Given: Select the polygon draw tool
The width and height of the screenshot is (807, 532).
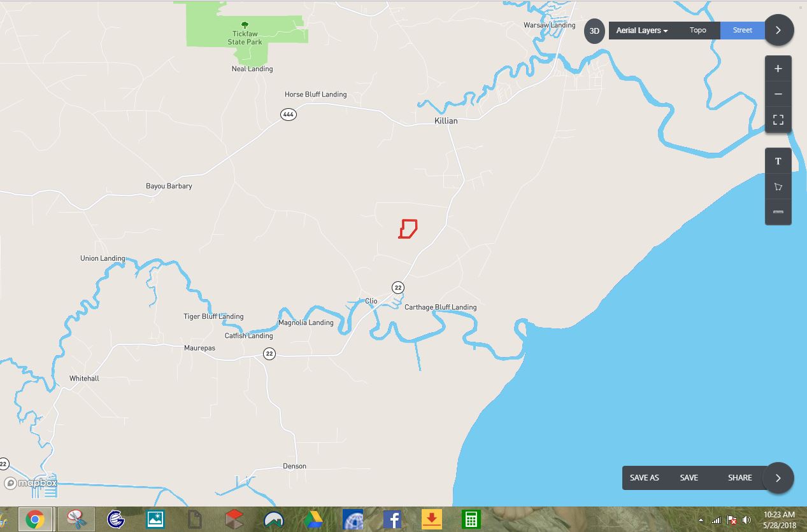Looking at the screenshot, I should [778, 187].
